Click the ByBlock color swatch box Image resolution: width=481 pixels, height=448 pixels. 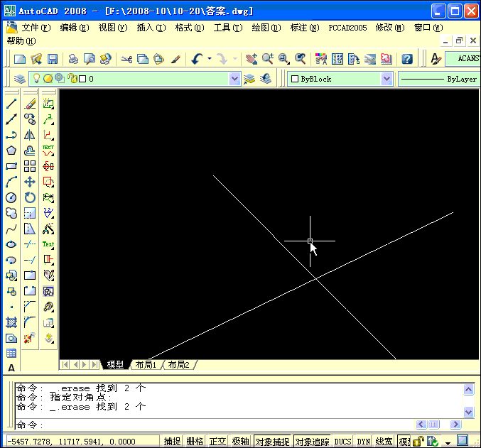click(295, 79)
